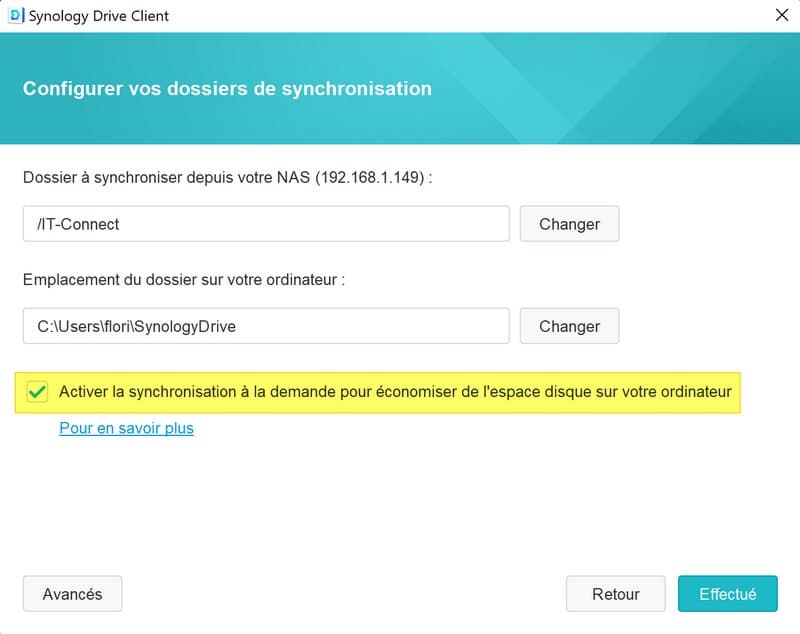Go back with the Retour button
The width and height of the screenshot is (800, 634).
615,594
